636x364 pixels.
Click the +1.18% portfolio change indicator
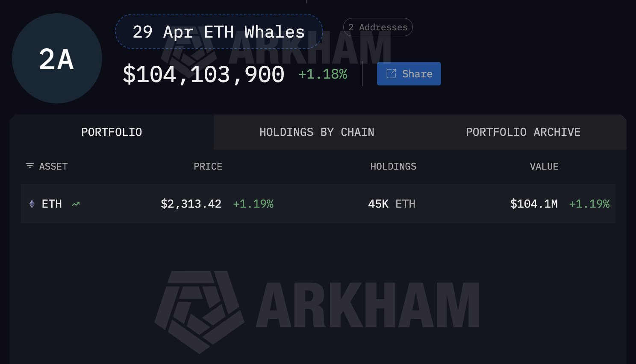coord(323,74)
